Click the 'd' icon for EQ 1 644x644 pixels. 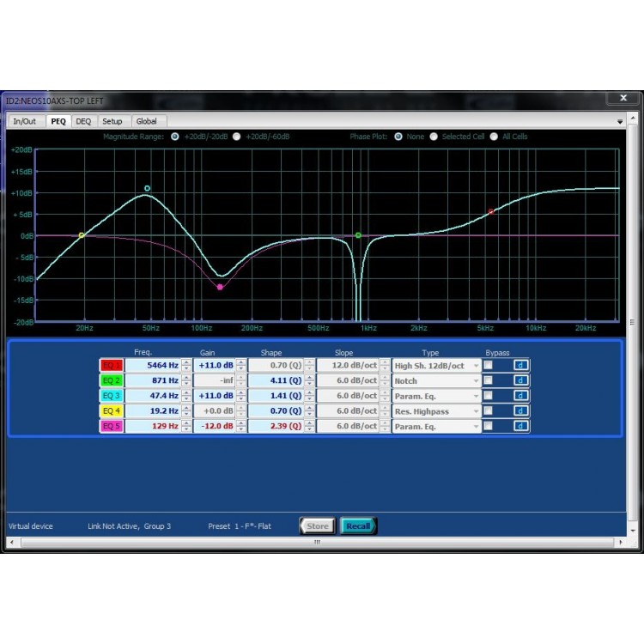(521, 365)
